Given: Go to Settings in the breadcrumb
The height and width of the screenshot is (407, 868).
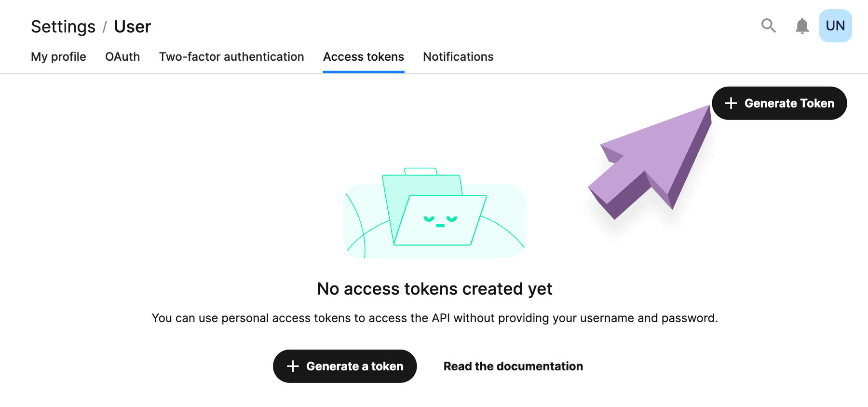Looking at the screenshot, I should (63, 27).
